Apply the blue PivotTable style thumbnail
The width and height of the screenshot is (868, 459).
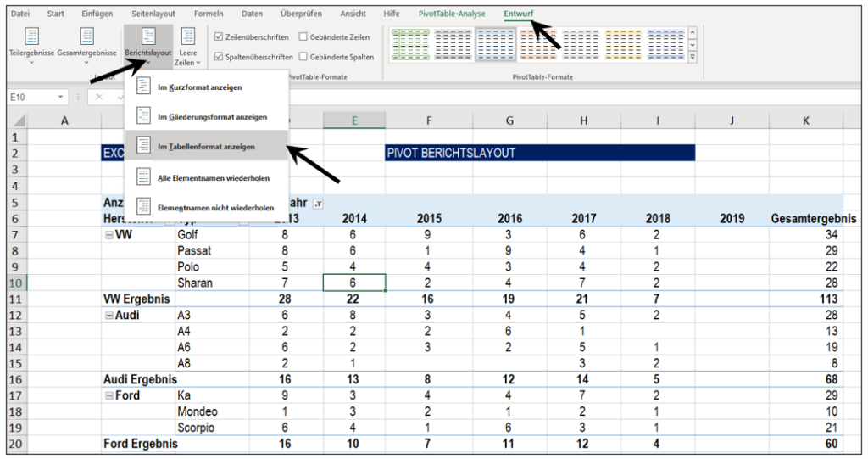pos(666,44)
